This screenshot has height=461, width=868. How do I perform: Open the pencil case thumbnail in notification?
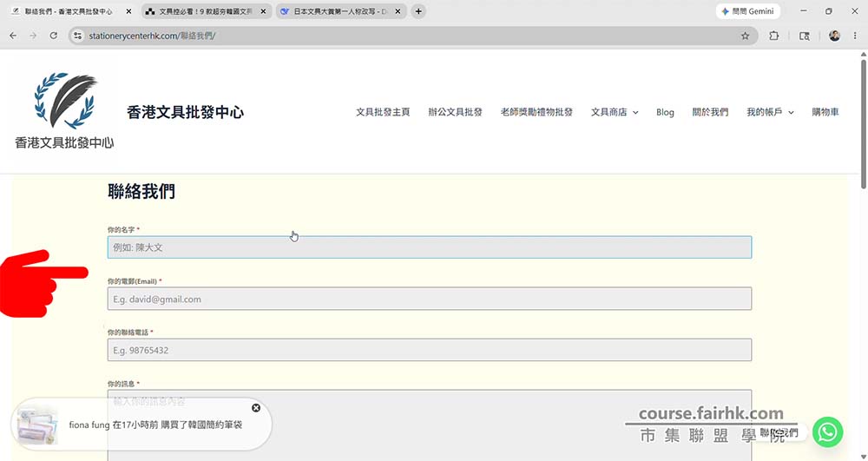37,425
